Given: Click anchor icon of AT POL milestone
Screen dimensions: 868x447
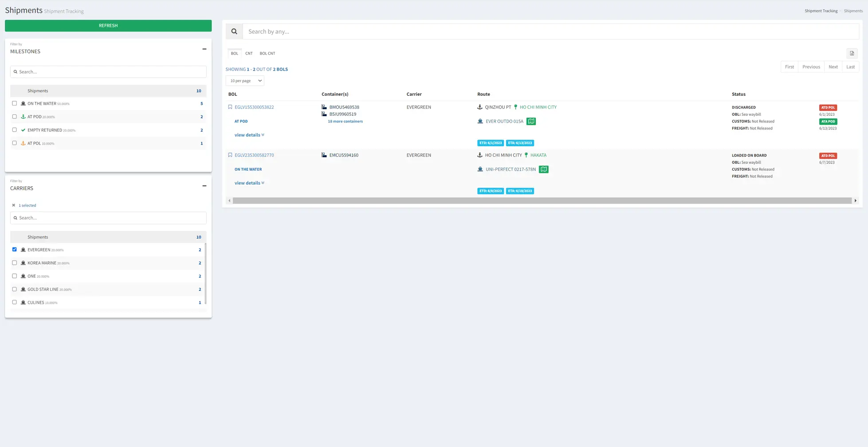Looking at the screenshot, I should [x=23, y=143].
